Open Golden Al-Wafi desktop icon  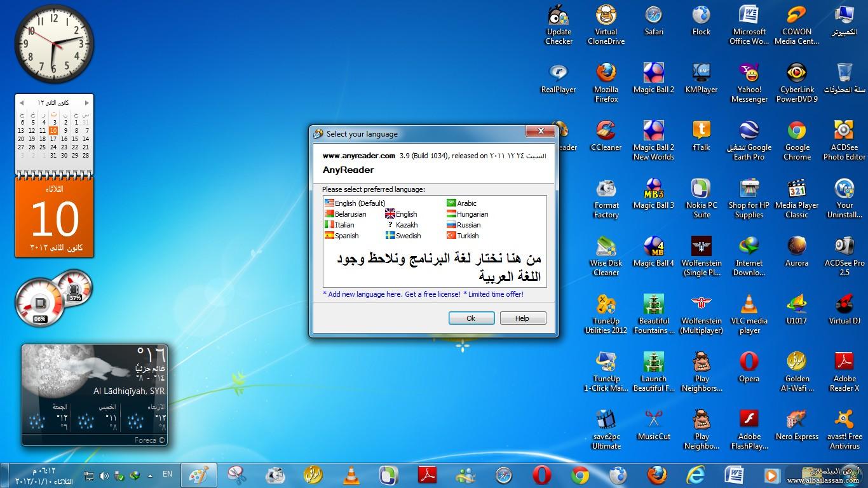point(797,372)
